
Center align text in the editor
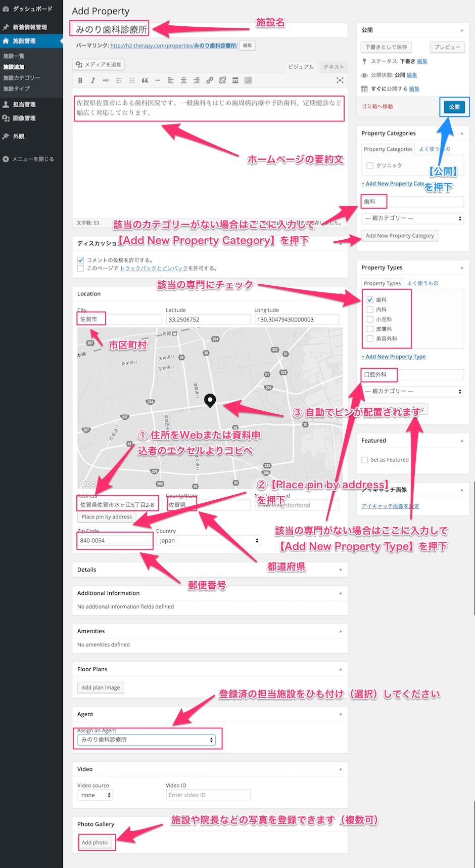183,80
